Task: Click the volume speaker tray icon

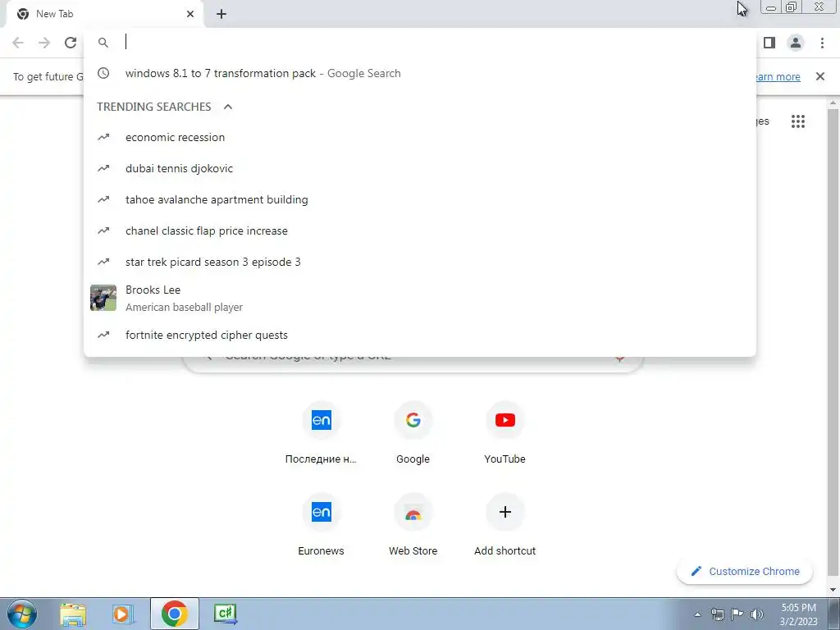Action: 757,614
